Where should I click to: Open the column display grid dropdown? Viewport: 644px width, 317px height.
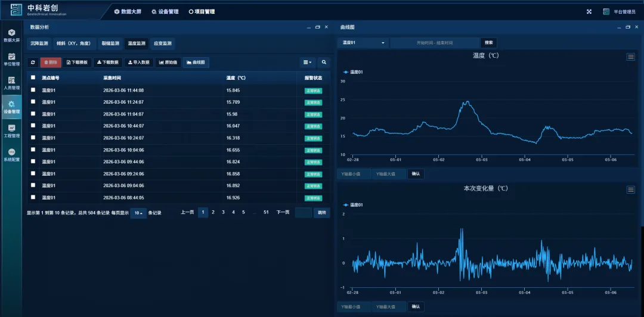[x=308, y=62]
